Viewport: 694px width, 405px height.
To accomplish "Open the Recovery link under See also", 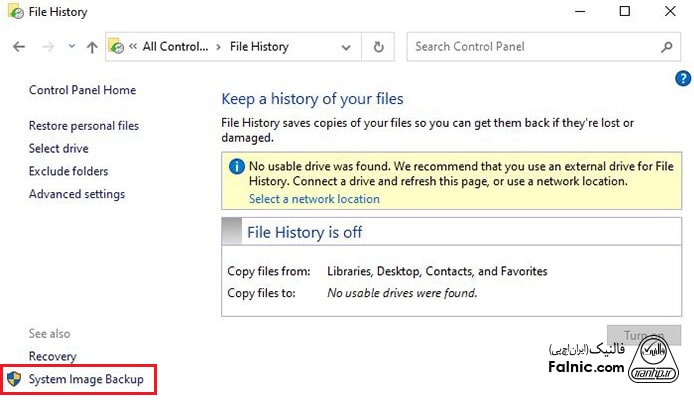I will point(52,356).
